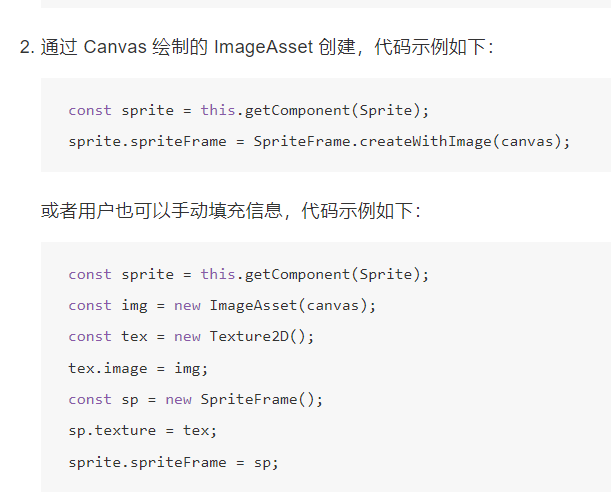The width and height of the screenshot is (611, 502).
Task: Click the const tex variable line
Action: click(x=191, y=336)
